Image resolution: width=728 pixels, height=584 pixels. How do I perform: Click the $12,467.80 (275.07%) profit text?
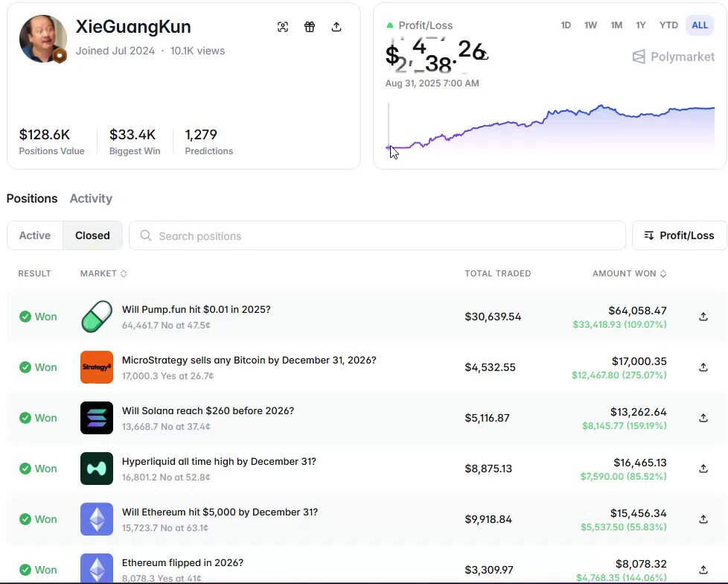(x=619, y=375)
